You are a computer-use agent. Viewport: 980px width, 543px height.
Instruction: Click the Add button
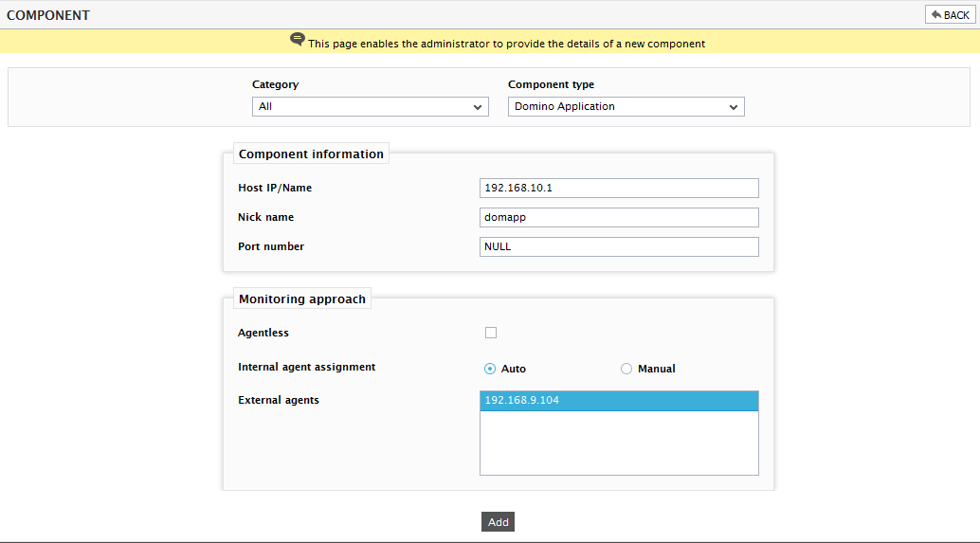click(x=499, y=522)
